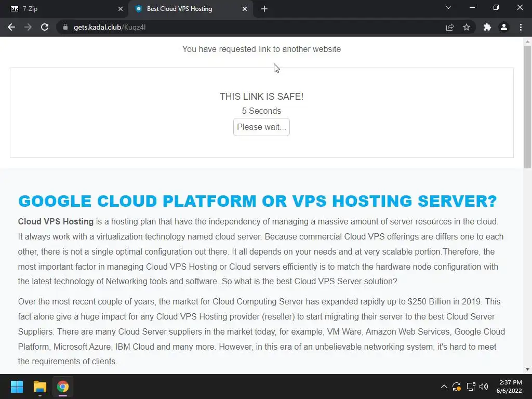Open the Windows Start menu
The width and height of the screenshot is (532, 399).
pos(17,387)
